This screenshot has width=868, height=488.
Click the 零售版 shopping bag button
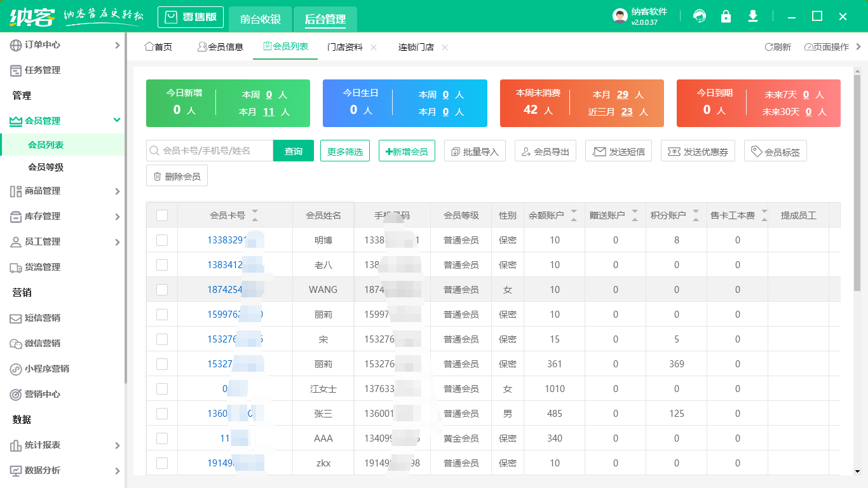[x=191, y=17]
